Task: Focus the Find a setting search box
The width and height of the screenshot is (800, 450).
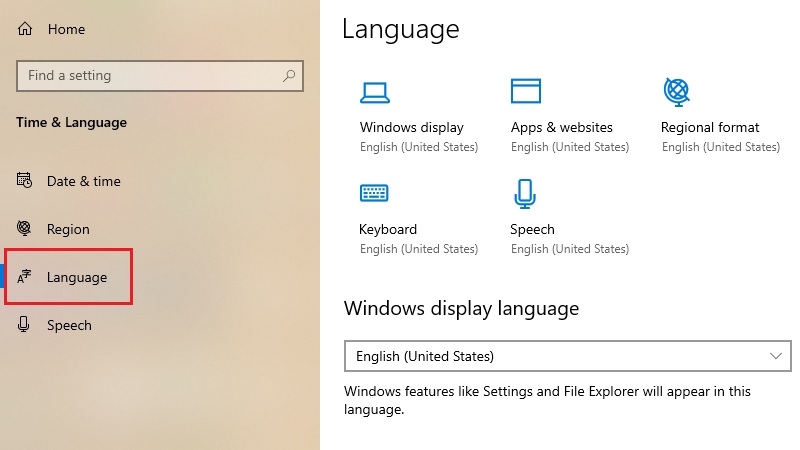Action: (150, 76)
